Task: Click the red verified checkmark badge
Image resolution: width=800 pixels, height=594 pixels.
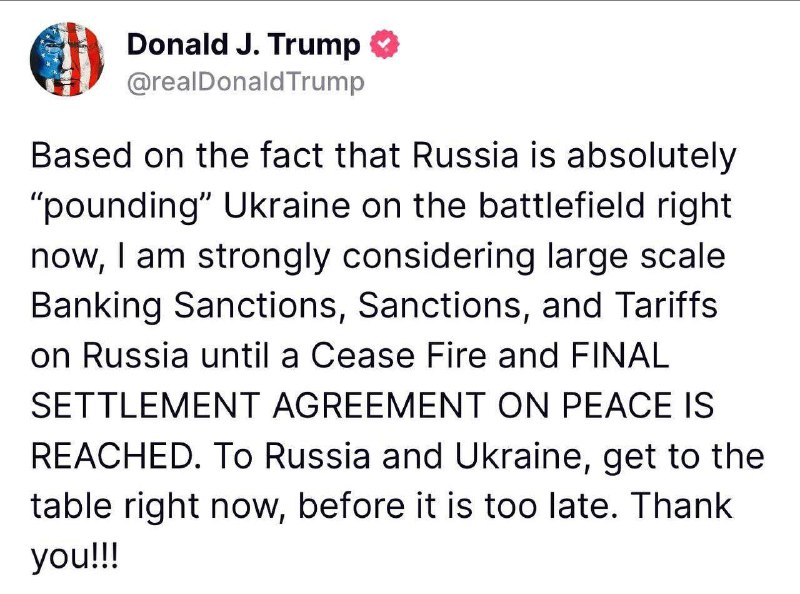Action: tap(384, 45)
